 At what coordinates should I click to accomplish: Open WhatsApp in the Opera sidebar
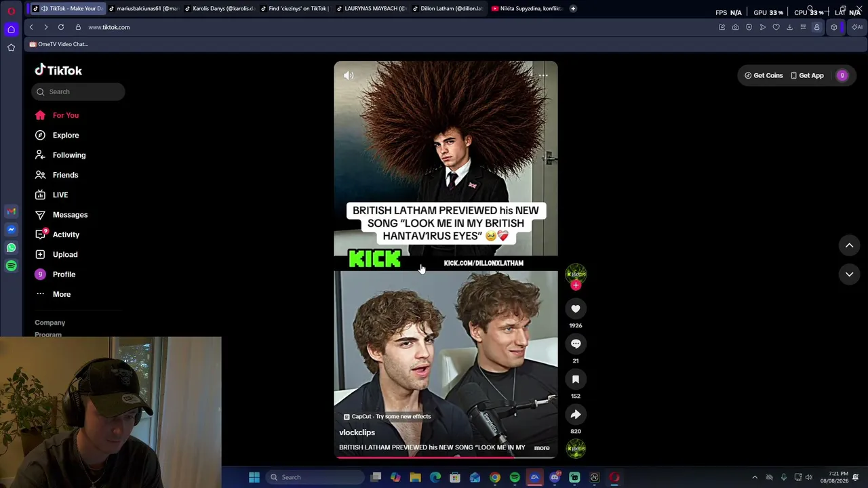(x=11, y=248)
